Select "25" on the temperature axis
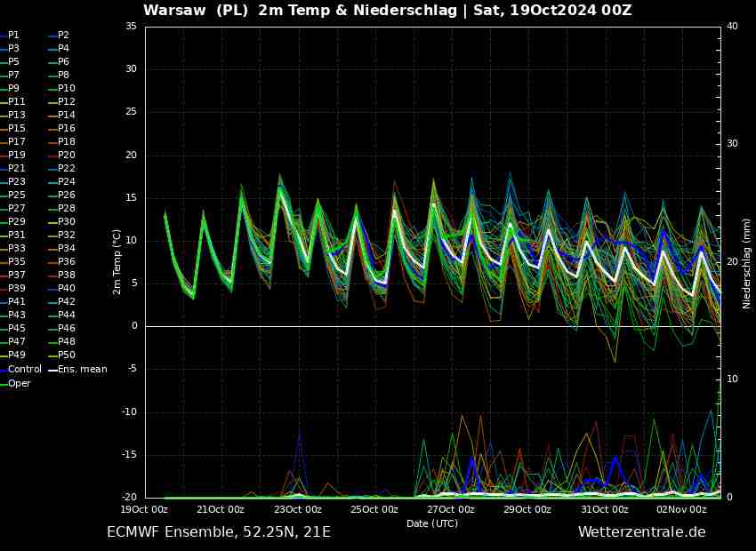The width and height of the screenshot is (756, 551). click(x=131, y=112)
